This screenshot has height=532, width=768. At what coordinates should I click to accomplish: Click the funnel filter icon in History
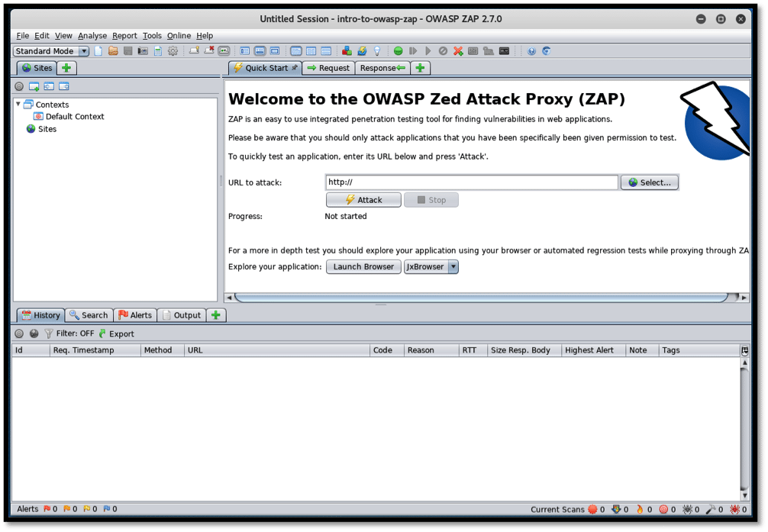(49, 334)
